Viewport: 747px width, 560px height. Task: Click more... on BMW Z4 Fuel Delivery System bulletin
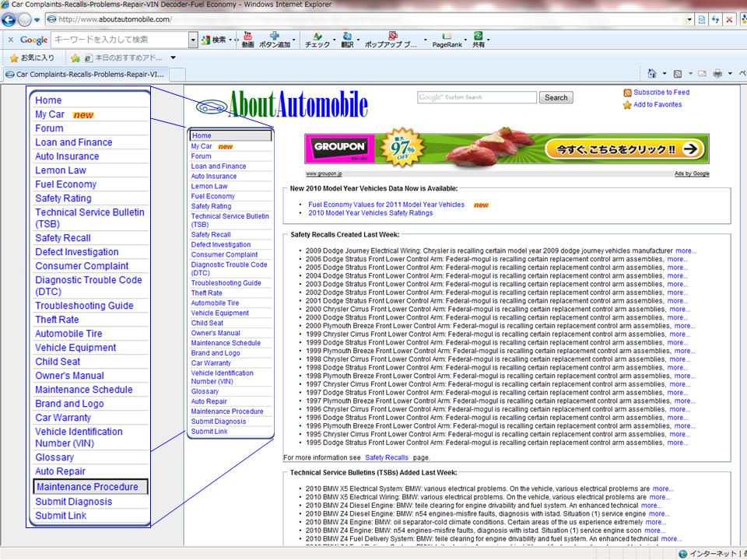pyautogui.click(x=672, y=539)
